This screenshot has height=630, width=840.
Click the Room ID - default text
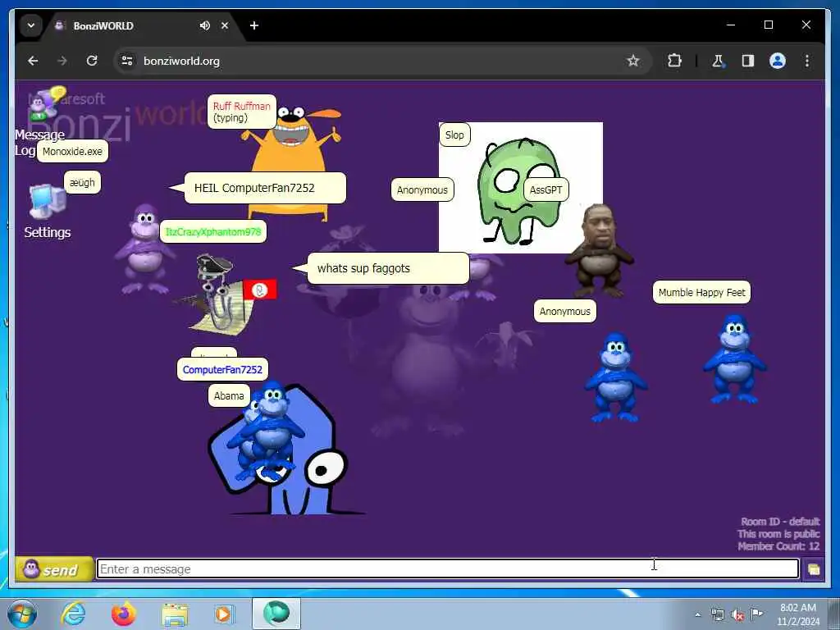780,521
